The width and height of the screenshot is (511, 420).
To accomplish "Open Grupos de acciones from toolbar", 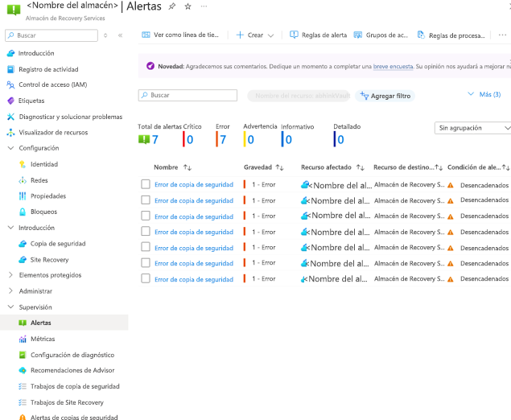I will pos(381,35).
